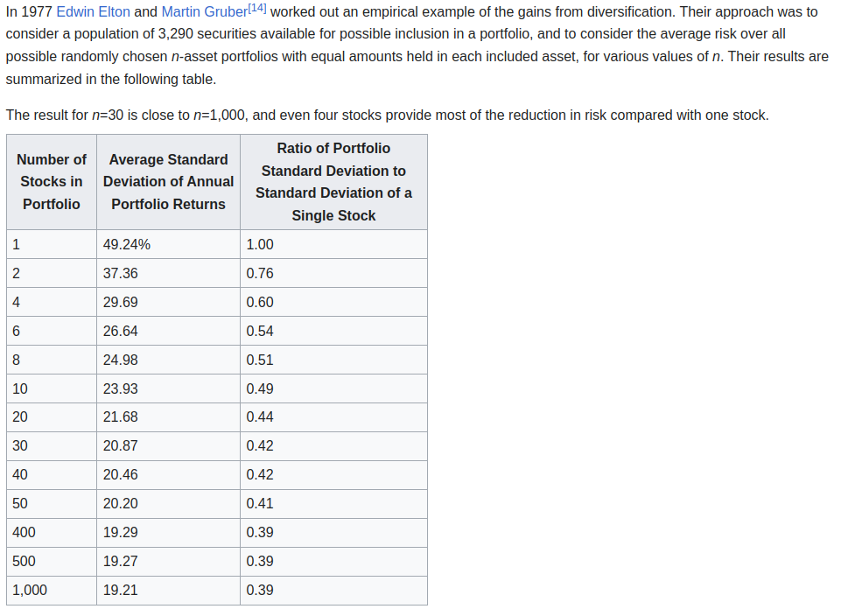Click the 20.87 value for 30 stocks

pos(121,446)
